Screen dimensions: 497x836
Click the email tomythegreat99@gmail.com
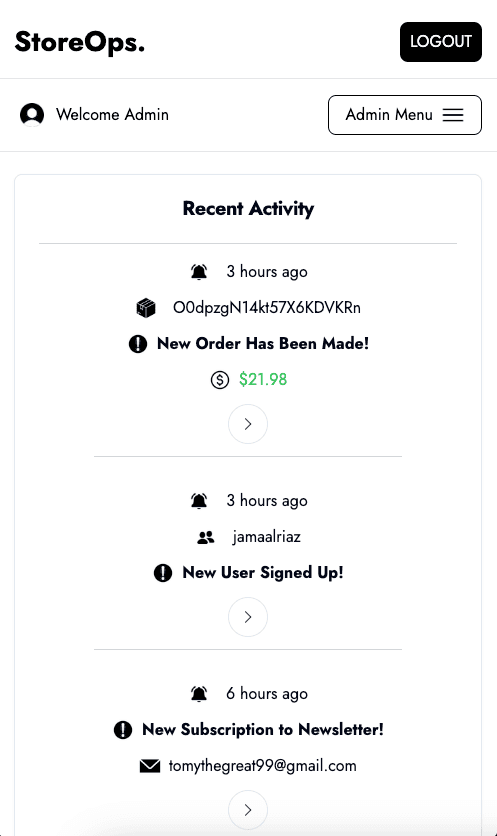tap(262, 766)
